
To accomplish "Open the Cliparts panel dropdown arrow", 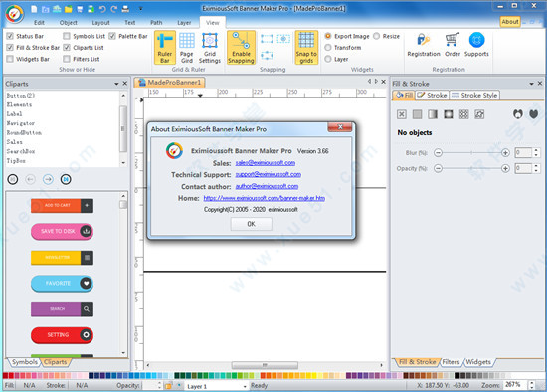I will pos(116,84).
